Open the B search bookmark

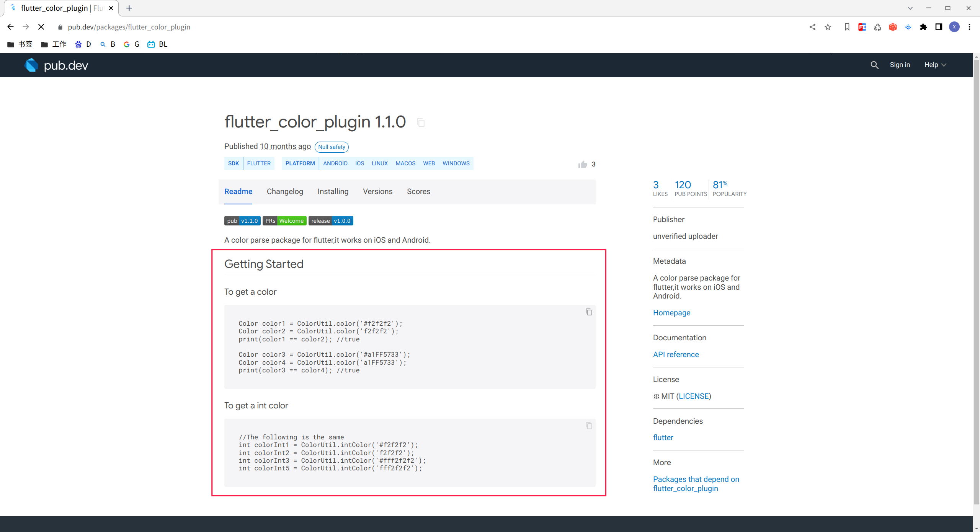tap(108, 44)
